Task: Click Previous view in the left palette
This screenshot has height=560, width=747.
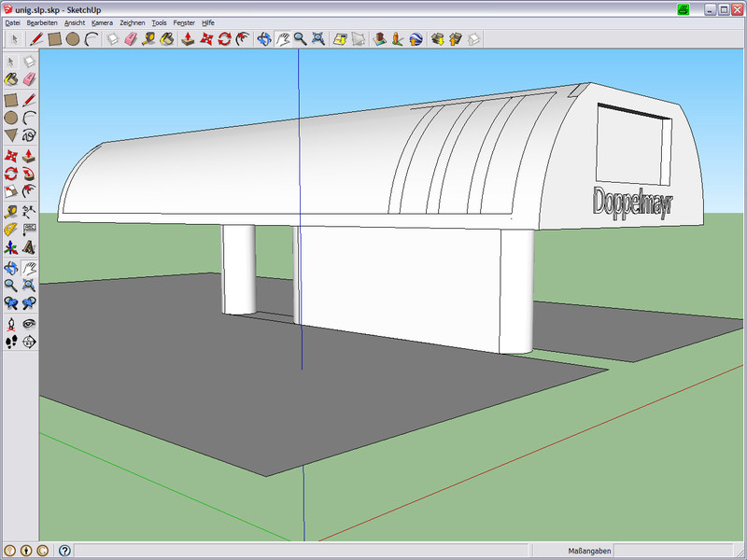Action: pos(11,303)
